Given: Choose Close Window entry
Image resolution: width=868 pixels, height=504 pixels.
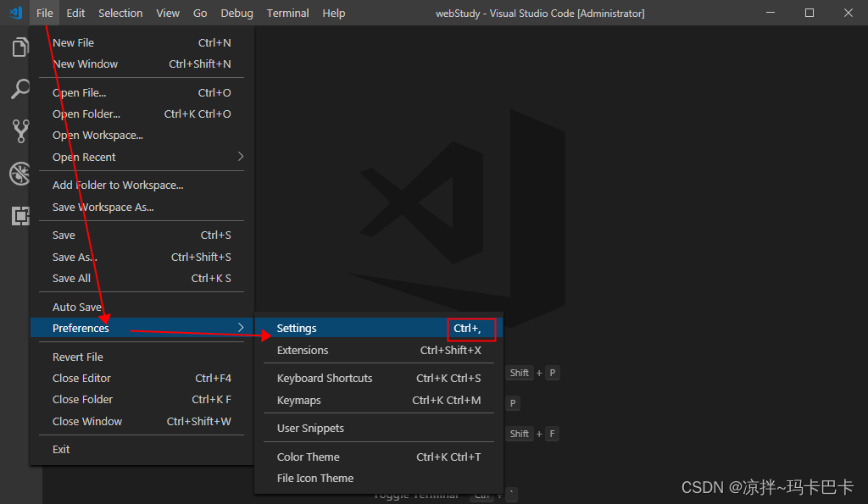Looking at the screenshot, I should click(142, 421).
